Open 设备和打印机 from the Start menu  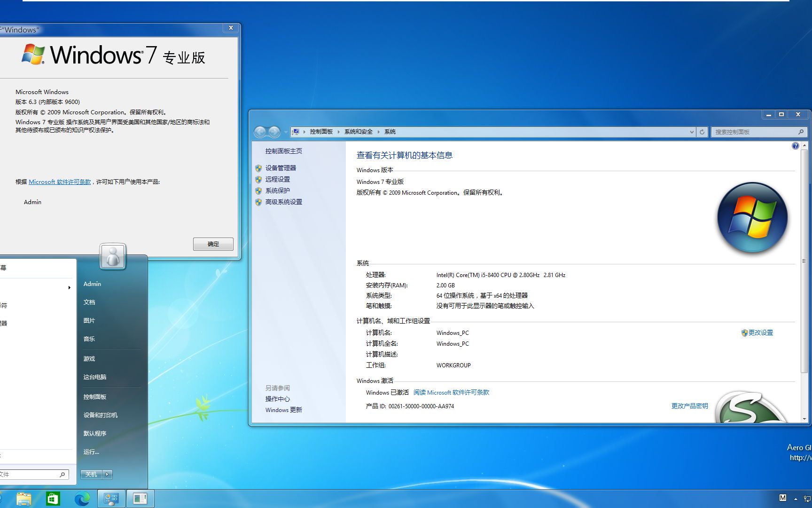tap(101, 415)
